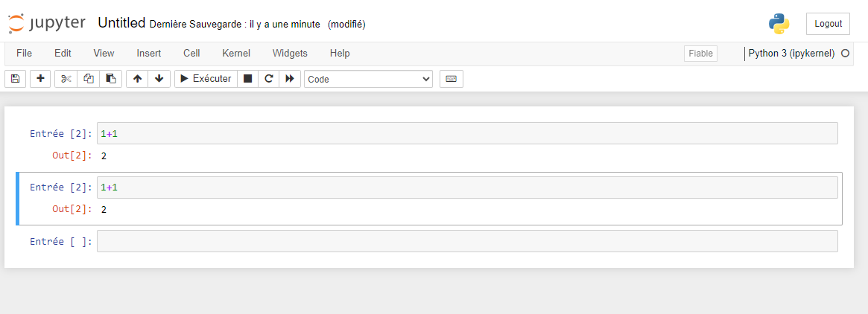Click the Fiable trusted notebook indicator
The height and width of the screenshot is (314, 868).
point(700,54)
